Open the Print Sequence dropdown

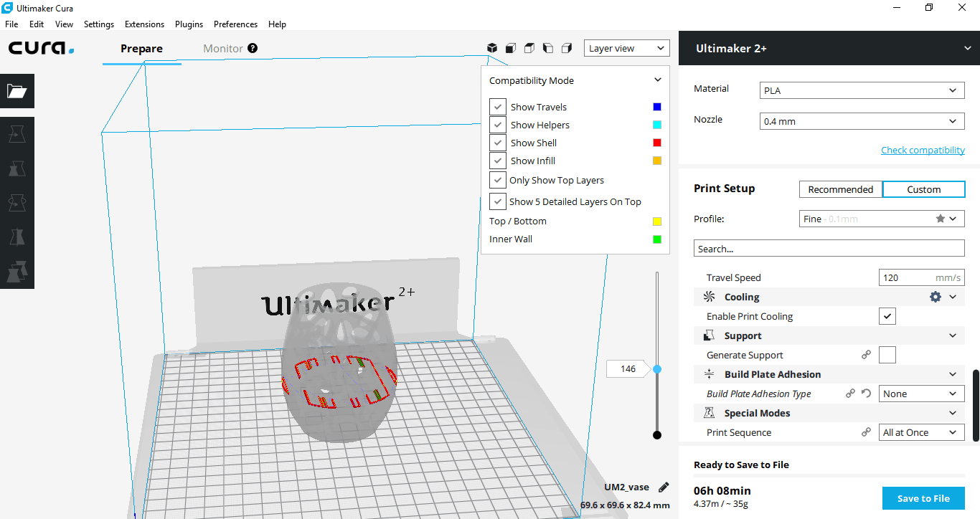pos(921,432)
